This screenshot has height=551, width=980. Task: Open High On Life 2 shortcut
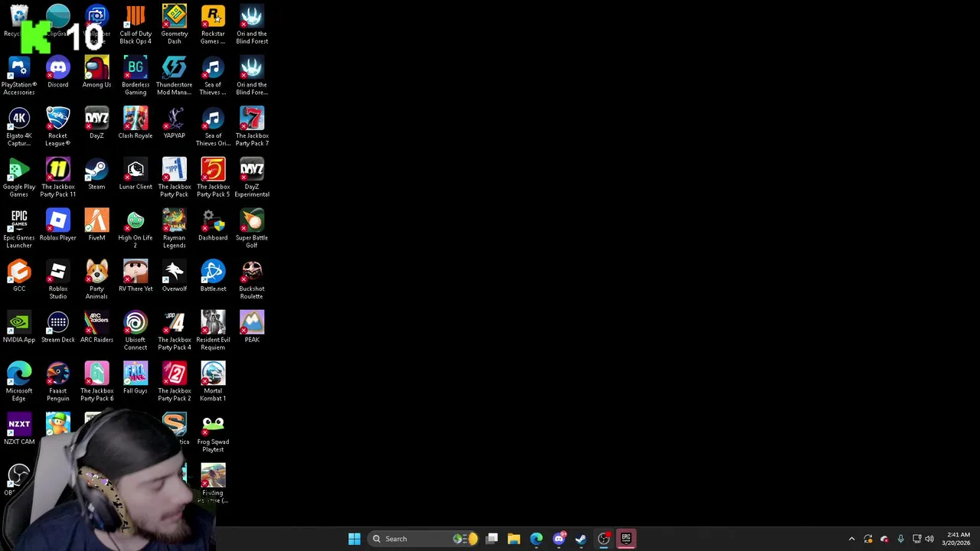click(x=136, y=229)
